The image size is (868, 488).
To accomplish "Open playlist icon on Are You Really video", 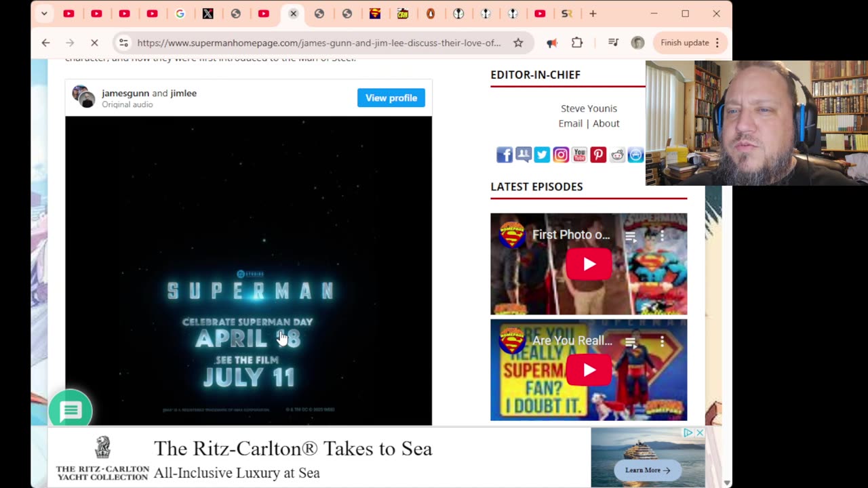I will click(631, 342).
